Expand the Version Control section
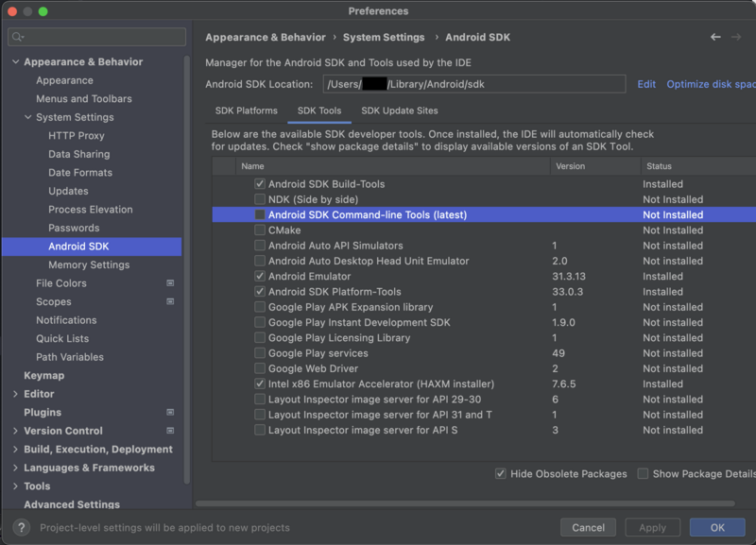 point(15,431)
